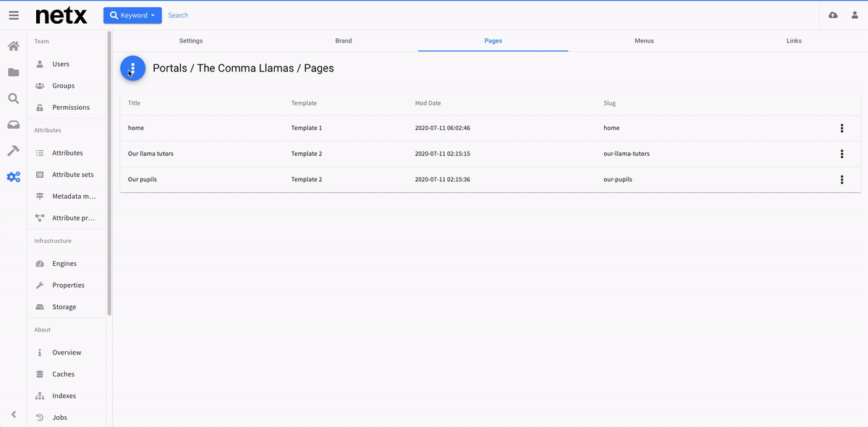Open Users in Team section

pos(67,64)
